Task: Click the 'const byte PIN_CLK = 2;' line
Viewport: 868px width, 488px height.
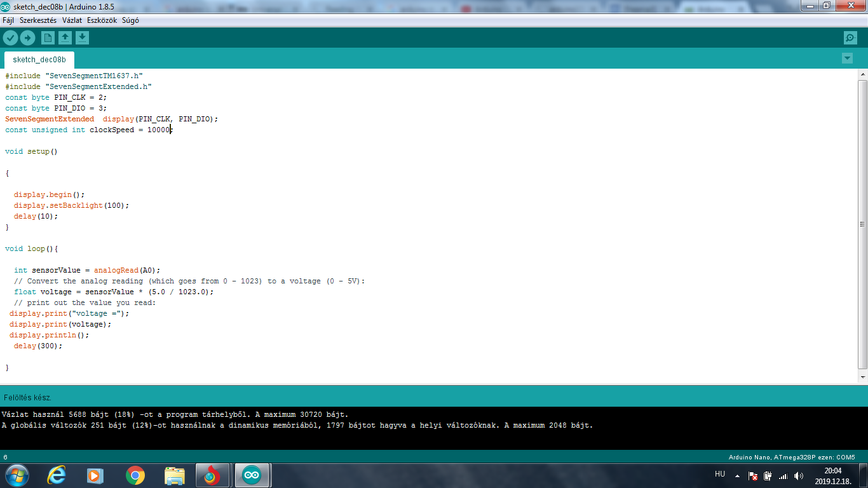Action: pos(56,97)
